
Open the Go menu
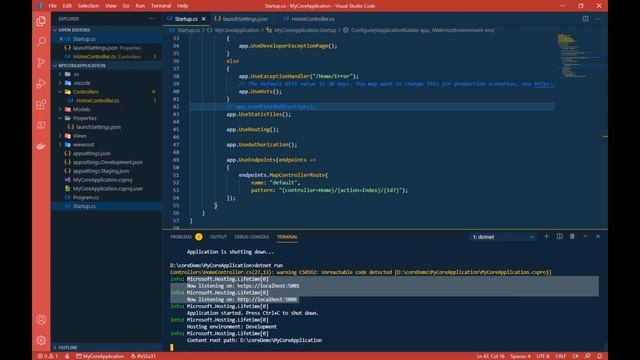126,6
